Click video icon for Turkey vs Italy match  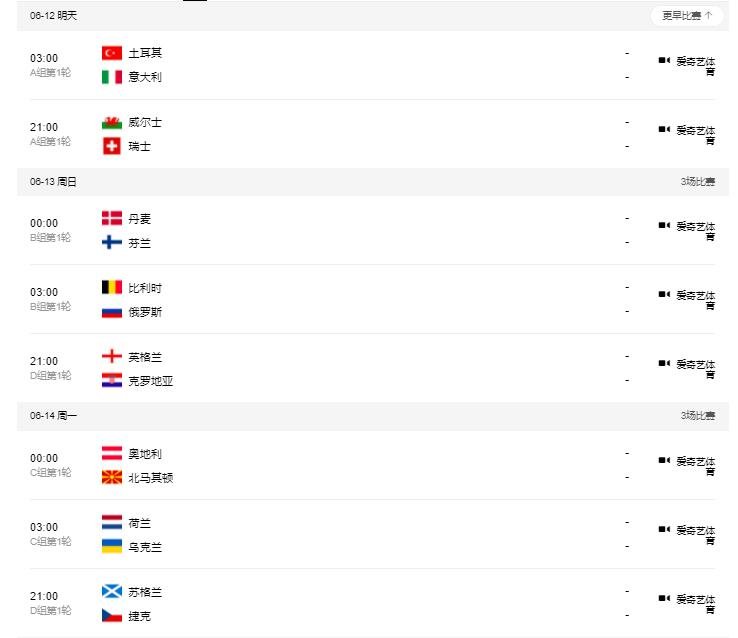coord(663,60)
